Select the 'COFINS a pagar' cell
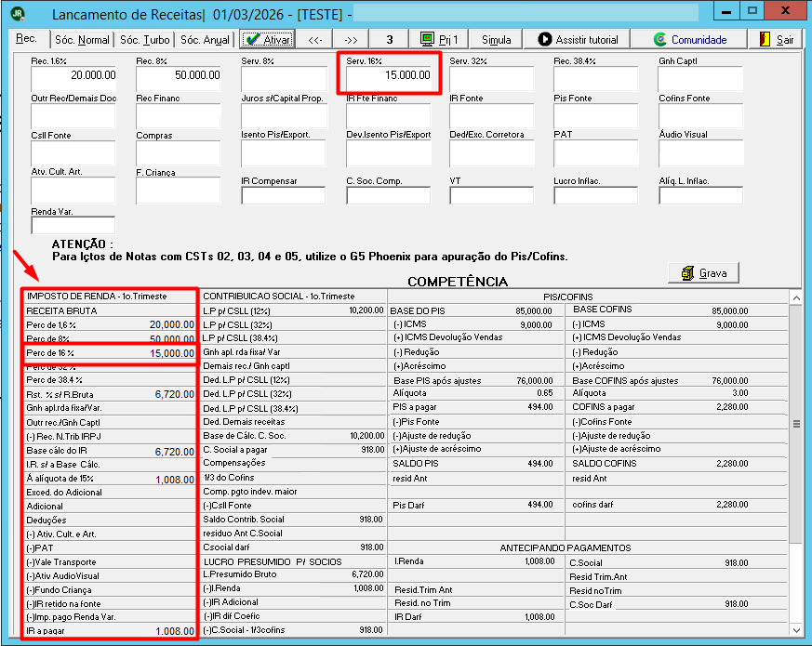The width and height of the screenshot is (812, 646). [x=676, y=407]
